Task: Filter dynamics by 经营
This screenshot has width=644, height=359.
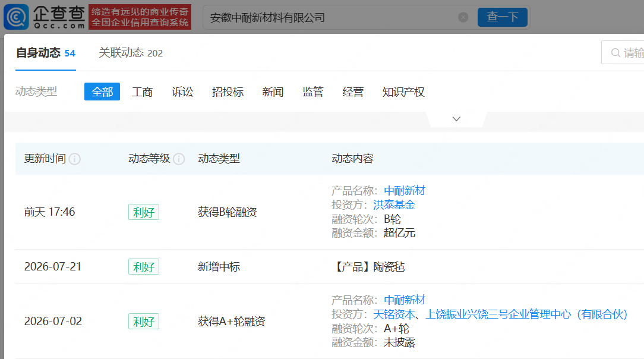Action: [353, 92]
